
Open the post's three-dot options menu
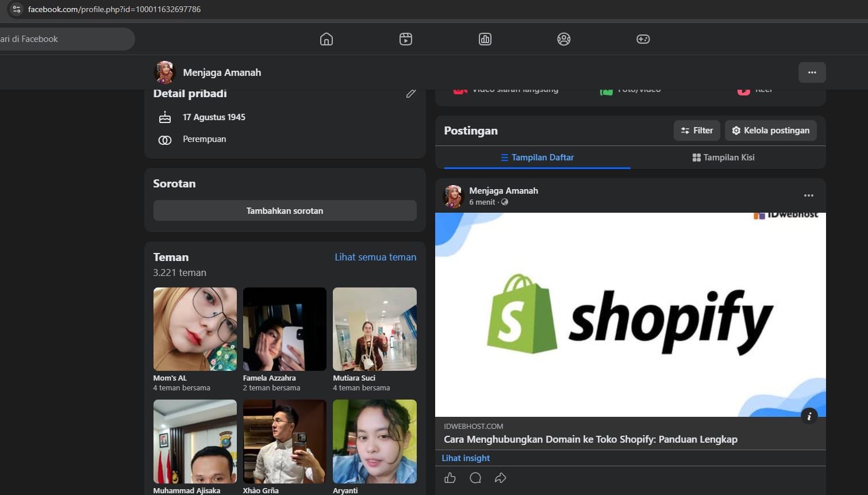[809, 195]
